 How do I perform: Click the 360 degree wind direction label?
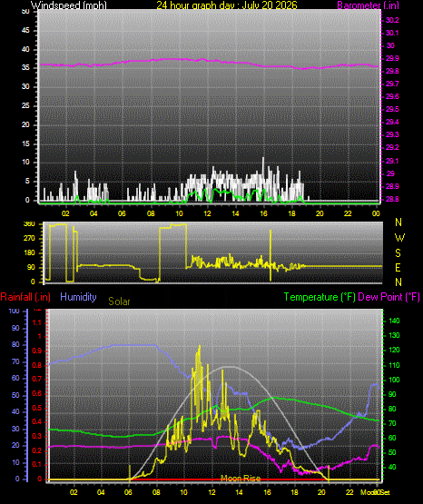coord(29,224)
